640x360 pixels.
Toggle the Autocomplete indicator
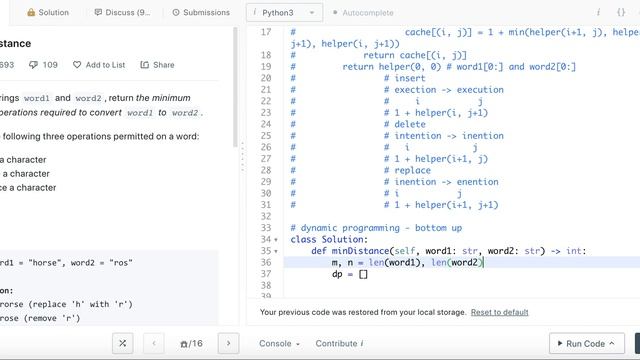(x=363, y=13)
